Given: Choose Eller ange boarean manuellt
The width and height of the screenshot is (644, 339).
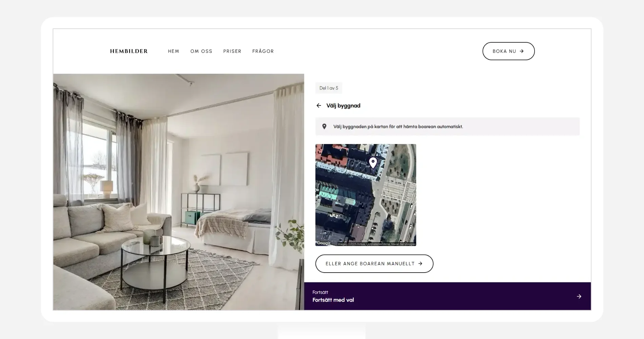Looking at the screenshot, I should coord(374,263).
